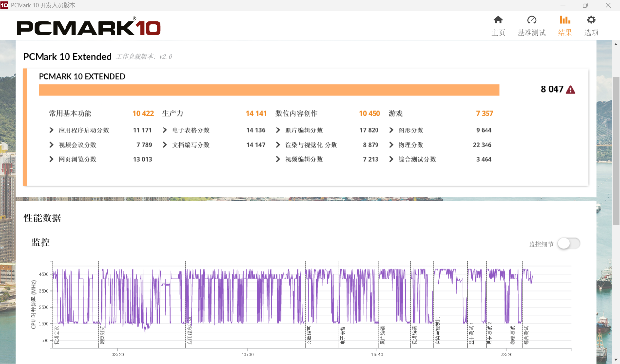This screenshot has width=620, height=364.
Task: Expand the 视频会议分数 details
Action: [52, 145]
